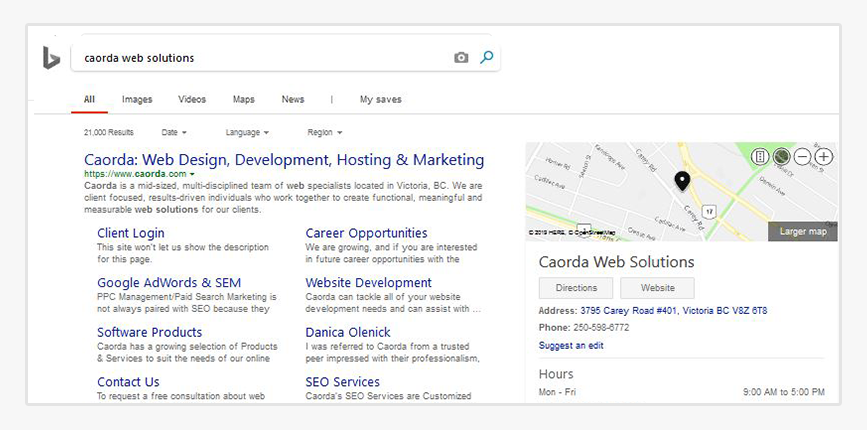Click the Directions button
867x430 pixels.
pyautogui.click(x=576, y=288)
